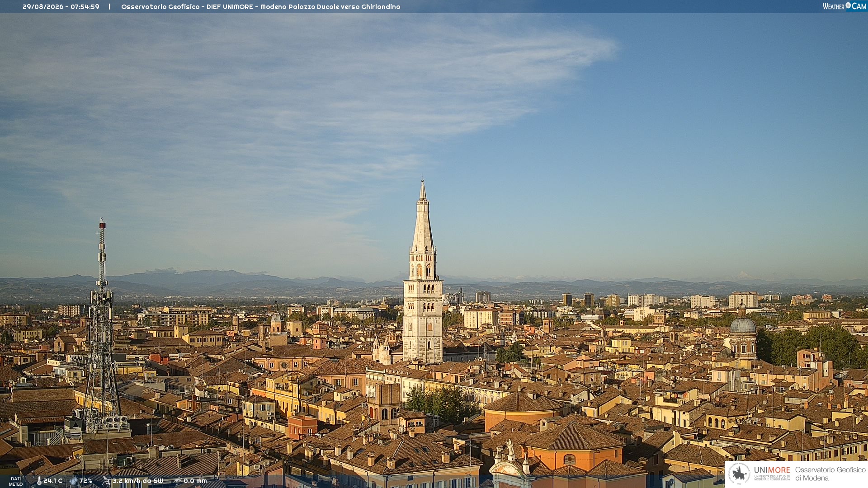Click the thermometer temperature icon
The image size is (868, 488).
[x=39, y=481]
